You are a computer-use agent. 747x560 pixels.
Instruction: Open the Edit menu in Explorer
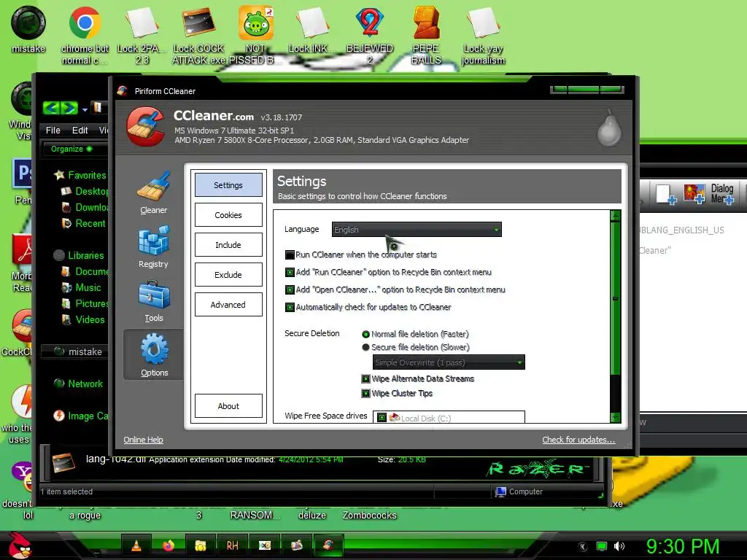pyautogui.click(x=80, y=130)
